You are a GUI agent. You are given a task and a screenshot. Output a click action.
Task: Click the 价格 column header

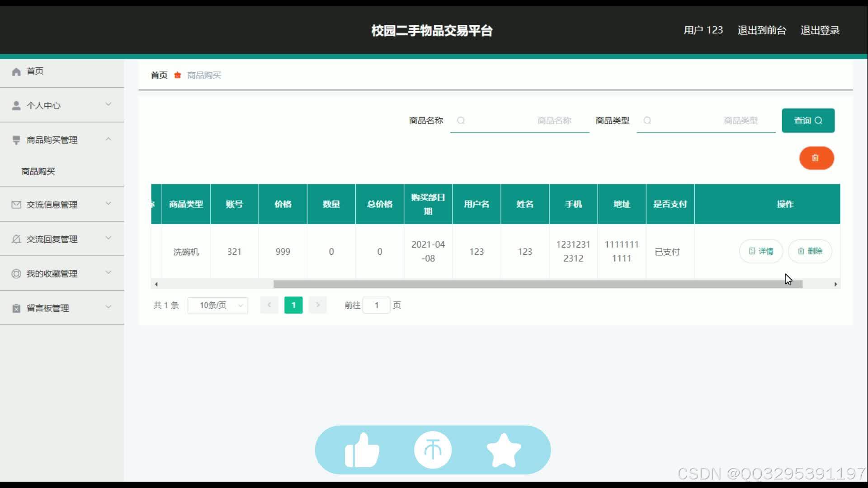click(x=283, y=204)
